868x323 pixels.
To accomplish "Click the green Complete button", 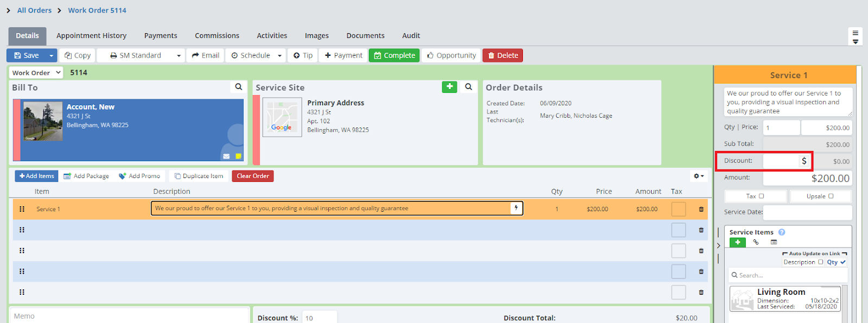I will [394, 55].
